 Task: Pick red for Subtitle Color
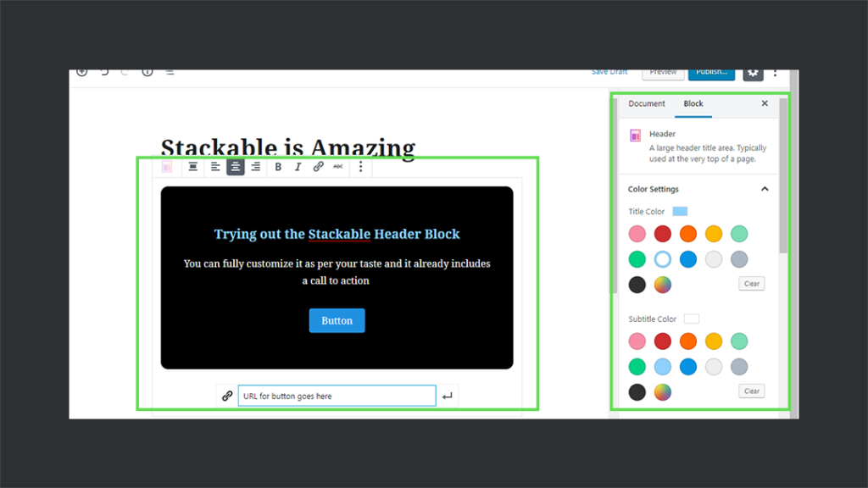pos(663,341)
